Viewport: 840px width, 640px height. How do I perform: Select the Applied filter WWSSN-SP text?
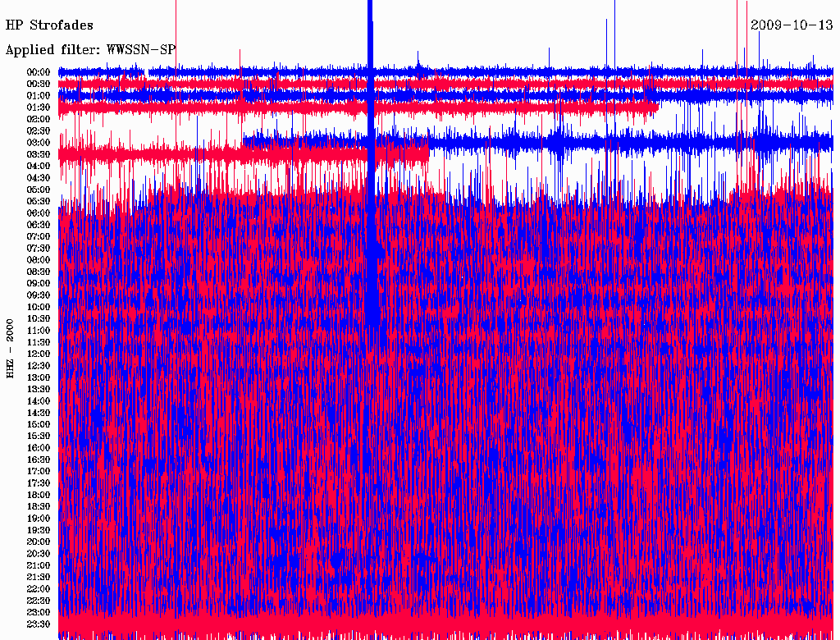tap(90, 50)
